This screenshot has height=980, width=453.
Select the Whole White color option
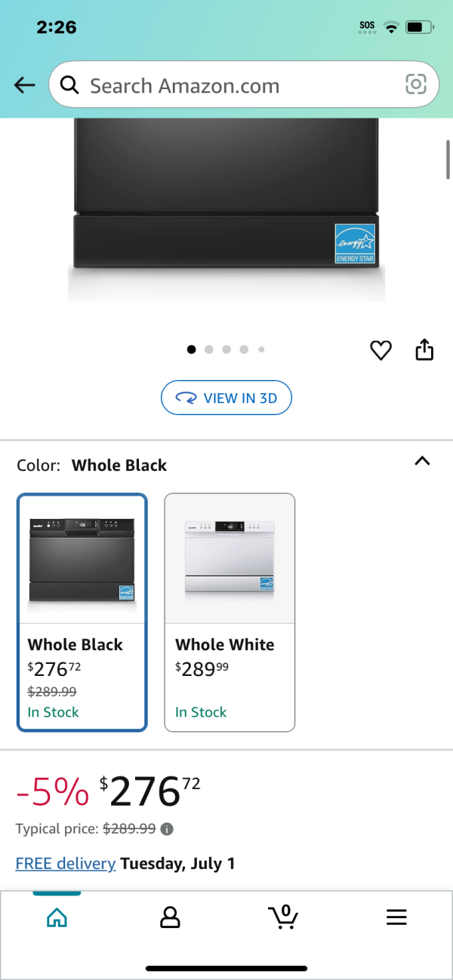[230, 612]
